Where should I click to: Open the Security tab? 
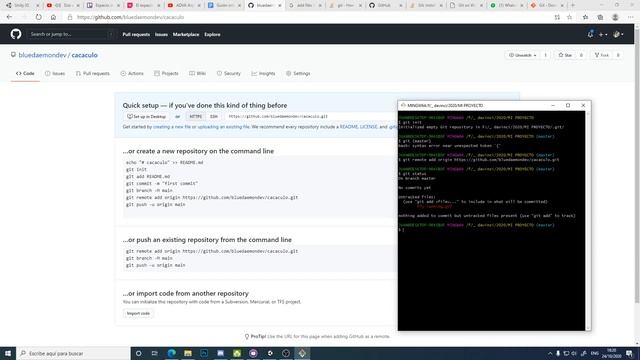coord(229,73)
